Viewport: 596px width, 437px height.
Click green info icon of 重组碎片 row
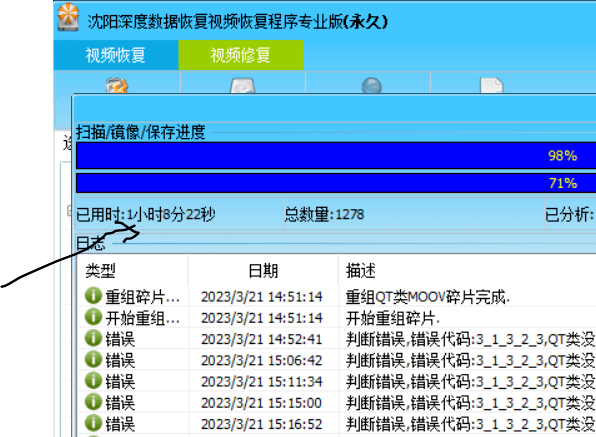(93, 296)
